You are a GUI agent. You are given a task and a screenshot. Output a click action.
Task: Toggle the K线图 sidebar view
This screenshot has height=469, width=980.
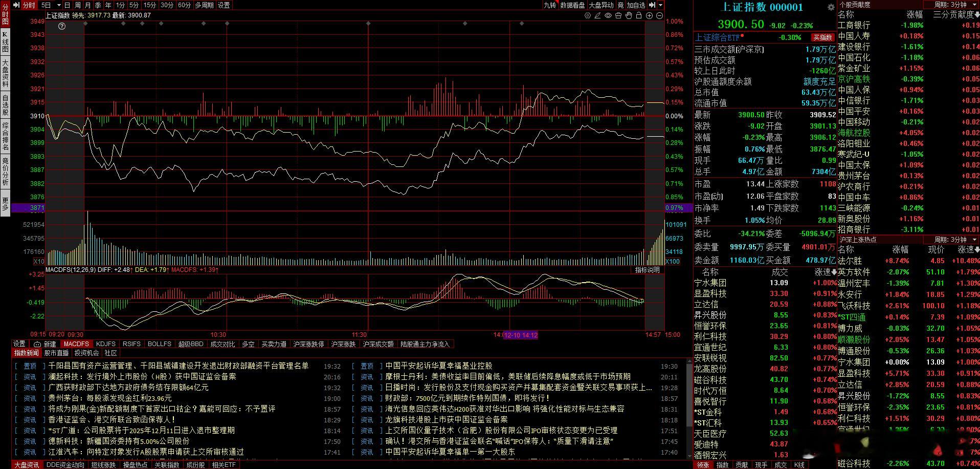[x=5, y=42]
